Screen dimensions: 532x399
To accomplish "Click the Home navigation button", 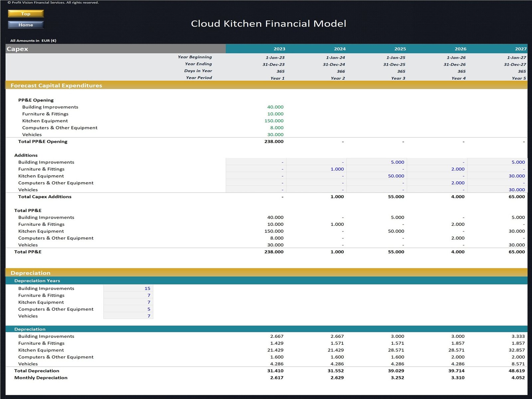I will [x=26, y=25].
